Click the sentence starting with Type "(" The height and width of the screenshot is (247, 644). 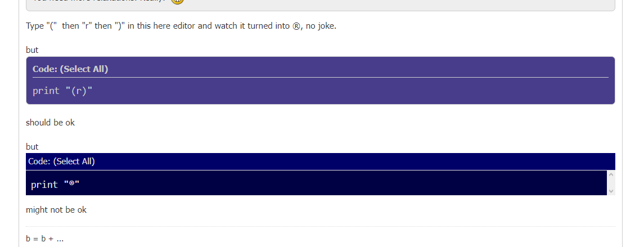coord(181,26)
